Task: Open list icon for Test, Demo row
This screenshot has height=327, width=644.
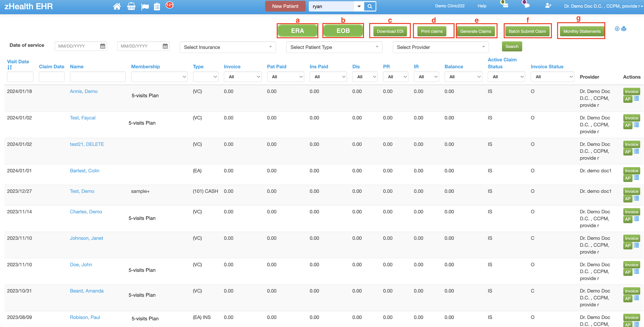Action: [x=636, y=198]
